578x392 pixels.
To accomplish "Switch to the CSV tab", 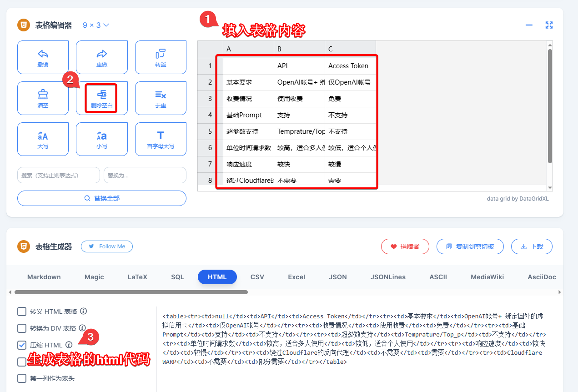I will [x=257, y=277].
